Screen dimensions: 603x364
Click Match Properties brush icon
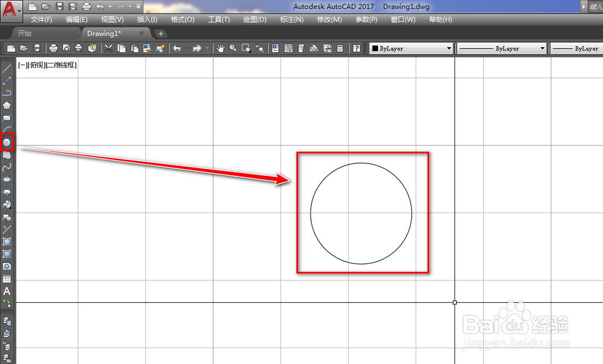click(147, 48)
